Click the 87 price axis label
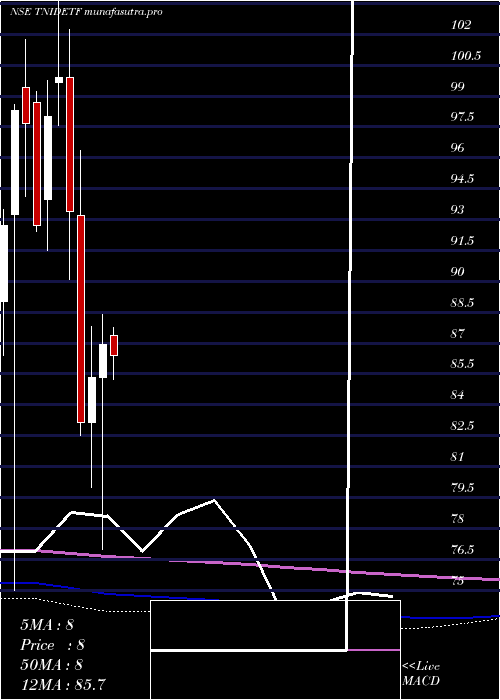Screen dimensions: 500x700 [x=458, y=333]
